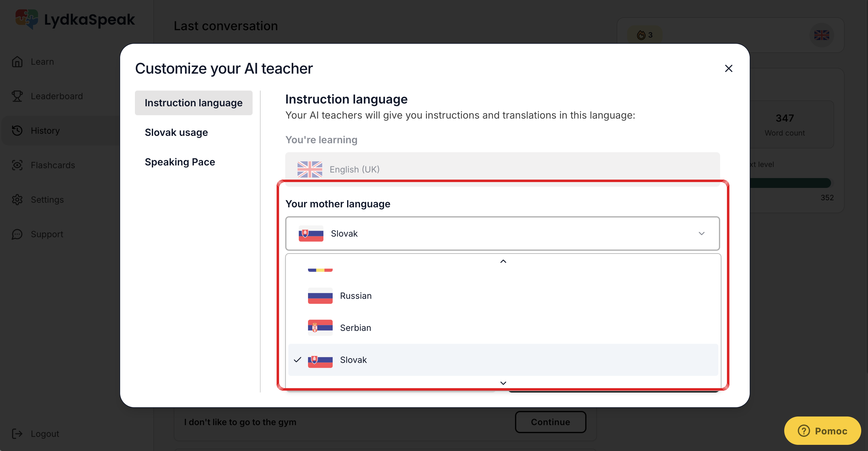Expand the mother language dropdown showing Slovak
The width and height of the screenshot is (868, 451).
point(502,234)
